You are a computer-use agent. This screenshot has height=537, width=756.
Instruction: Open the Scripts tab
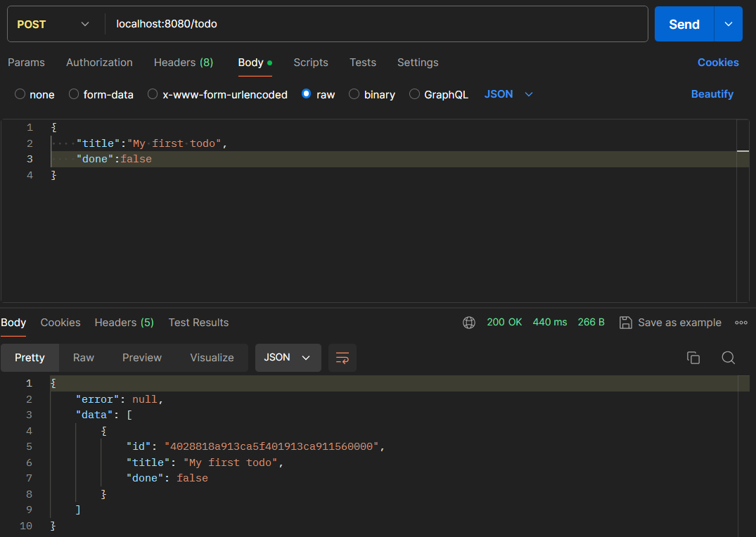pos(311,63)
